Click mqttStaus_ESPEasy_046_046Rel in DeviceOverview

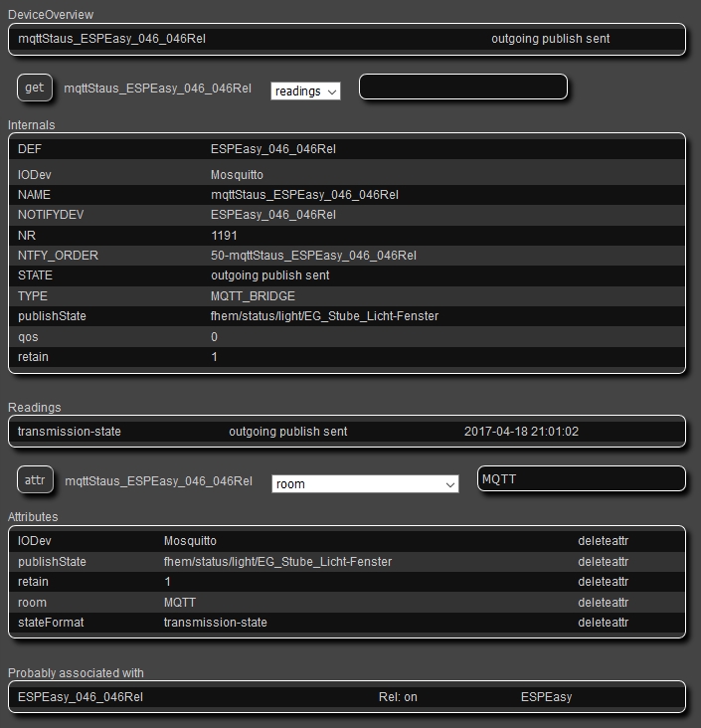point(112,39)
